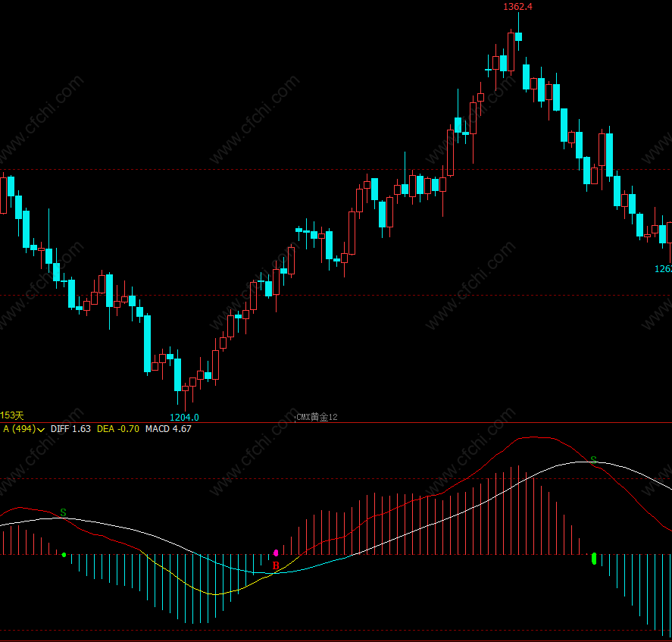
Task: Click the green bar marker on the MACD zero line
Action: coord(594,559)
